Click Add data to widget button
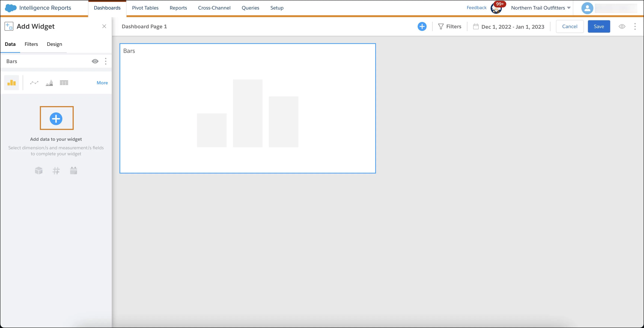The image size is (644, 328). (56, 119)
